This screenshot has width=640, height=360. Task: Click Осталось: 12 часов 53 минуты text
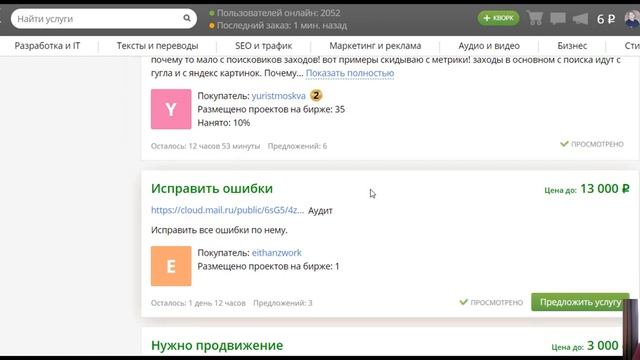coord(205,146)
